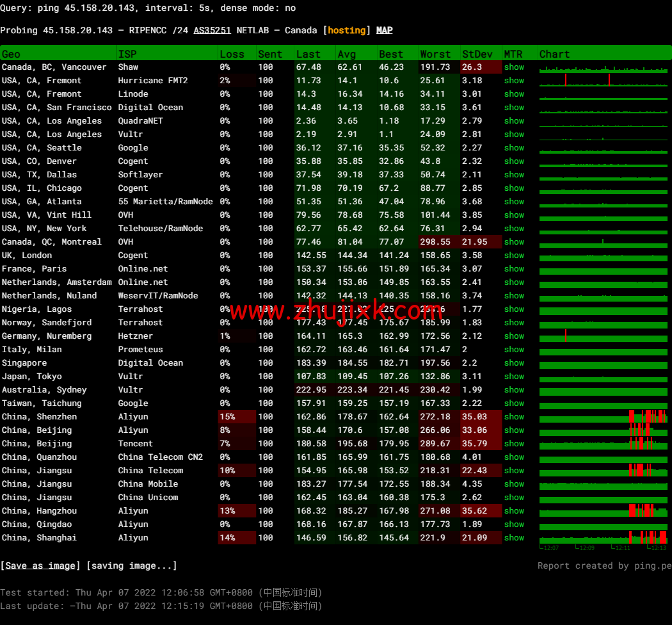
Task: Show MTR for Vancouver Shaw row
Action: (x=513, y=67)
